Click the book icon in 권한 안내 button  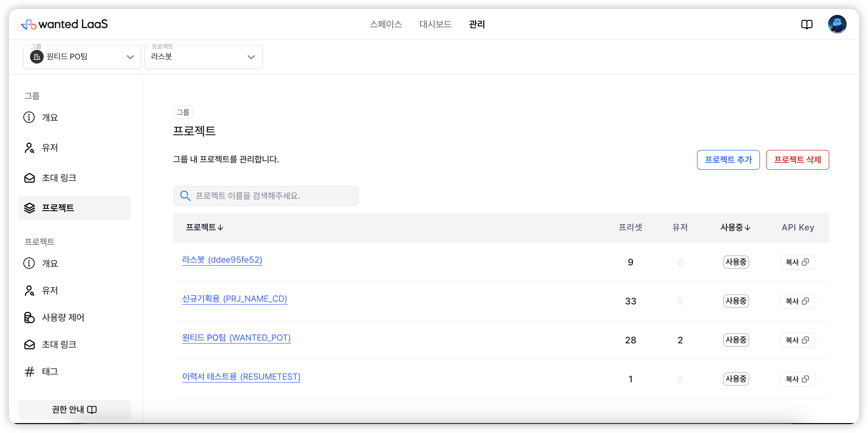(x=92, y=409)
